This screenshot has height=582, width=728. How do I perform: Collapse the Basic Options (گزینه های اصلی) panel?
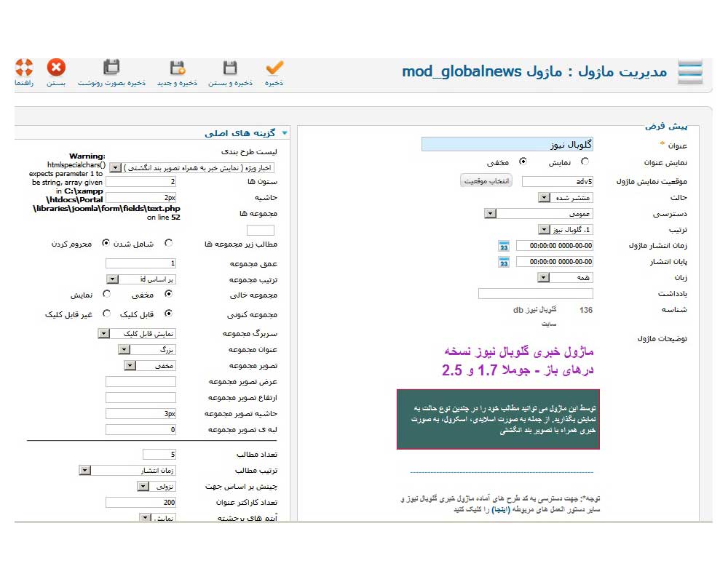pyautogui.click(x=284, y=133)
